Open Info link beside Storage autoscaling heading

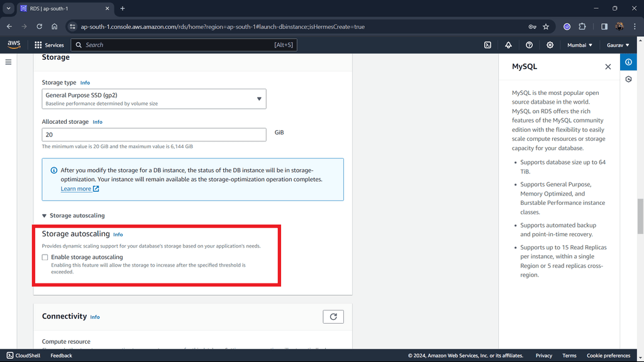[x=118, y=234]
